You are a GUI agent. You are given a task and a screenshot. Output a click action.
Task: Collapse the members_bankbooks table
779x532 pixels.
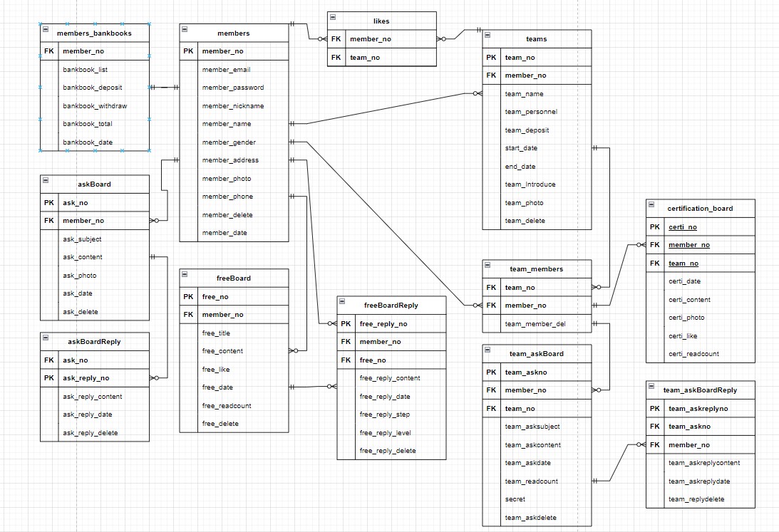point(46,29)
